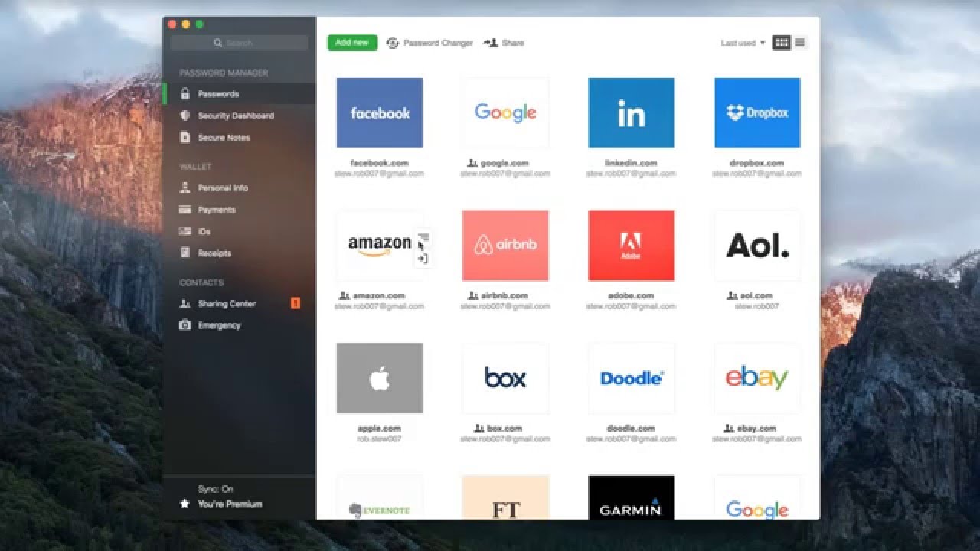Click the Personal Info icon in sidebar
Viewport: 980px width, 551px height.
click(185, 187)
